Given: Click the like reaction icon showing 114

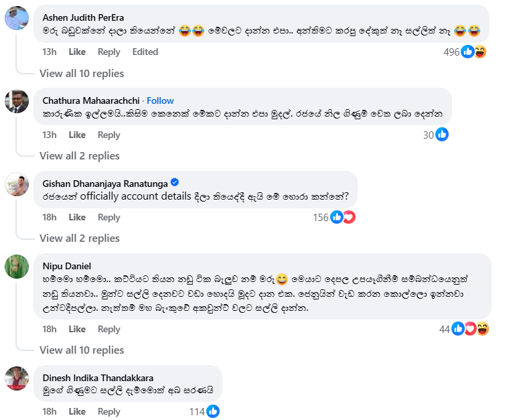Looking at the screenshot, I should pyautogui.click(x=213, y=411).
